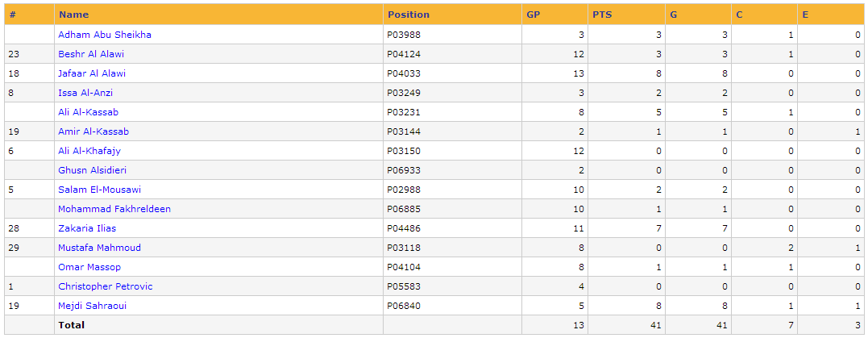868x338 pixels.
Task: Open Issa Al-Anzi player page
Action: [85, 93]
